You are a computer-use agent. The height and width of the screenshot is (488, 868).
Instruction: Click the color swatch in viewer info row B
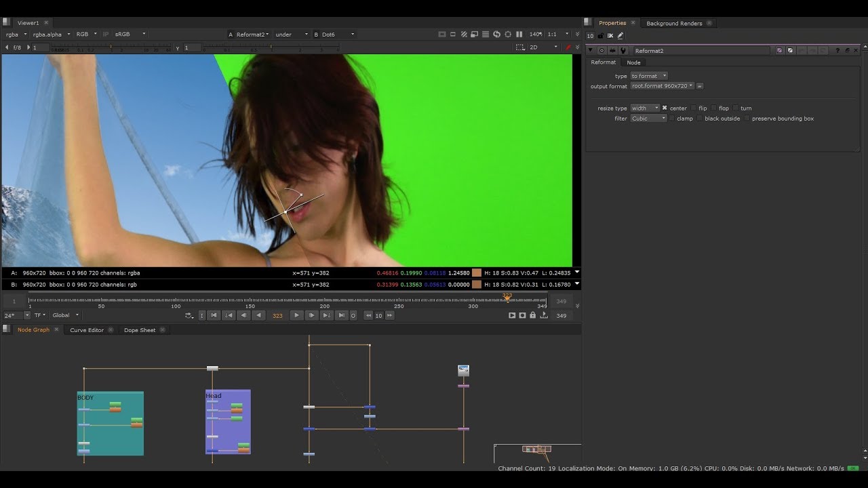click(x=477, y=285)
